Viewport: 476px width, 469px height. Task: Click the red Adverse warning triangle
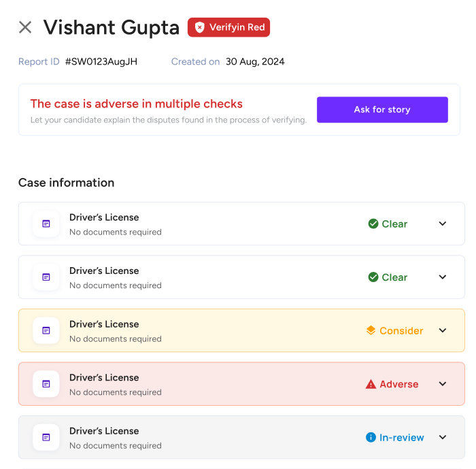point(371,384)
